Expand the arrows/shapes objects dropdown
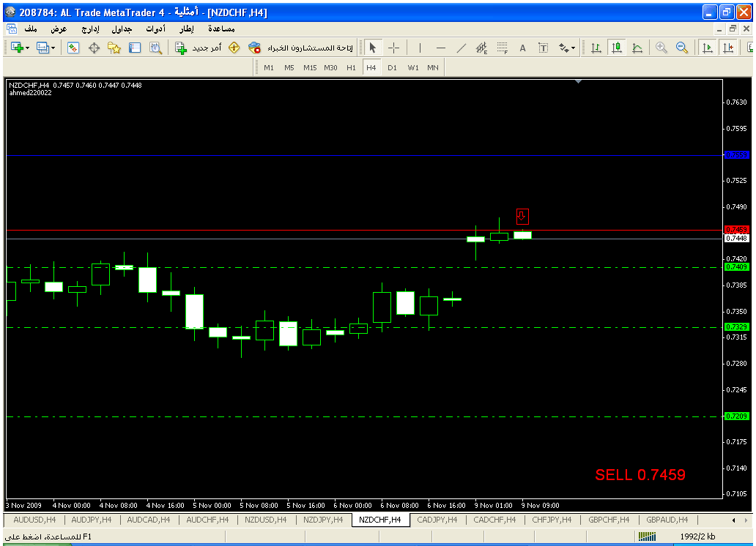Viewport: 756px width, 546px height. (x=574, y=48)
